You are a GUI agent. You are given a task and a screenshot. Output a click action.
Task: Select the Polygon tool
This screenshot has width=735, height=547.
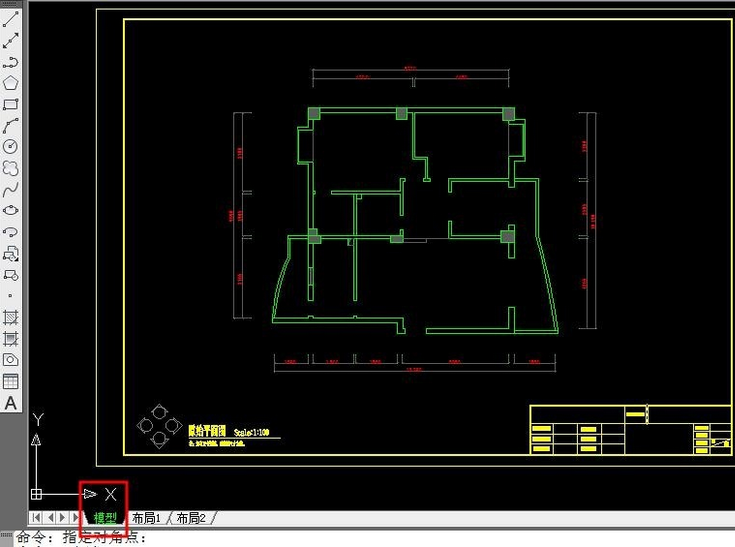11,83
